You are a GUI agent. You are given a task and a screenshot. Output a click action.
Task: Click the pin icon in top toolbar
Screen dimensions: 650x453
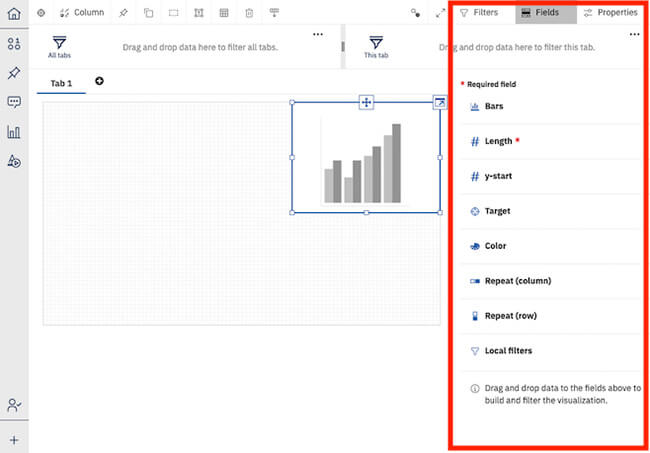click(x=123, y=13)
